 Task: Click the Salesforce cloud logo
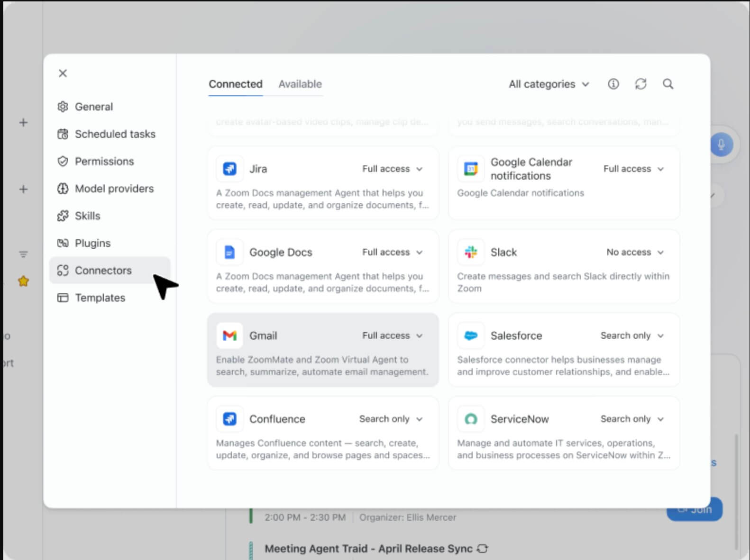click(x=471, y=335)
